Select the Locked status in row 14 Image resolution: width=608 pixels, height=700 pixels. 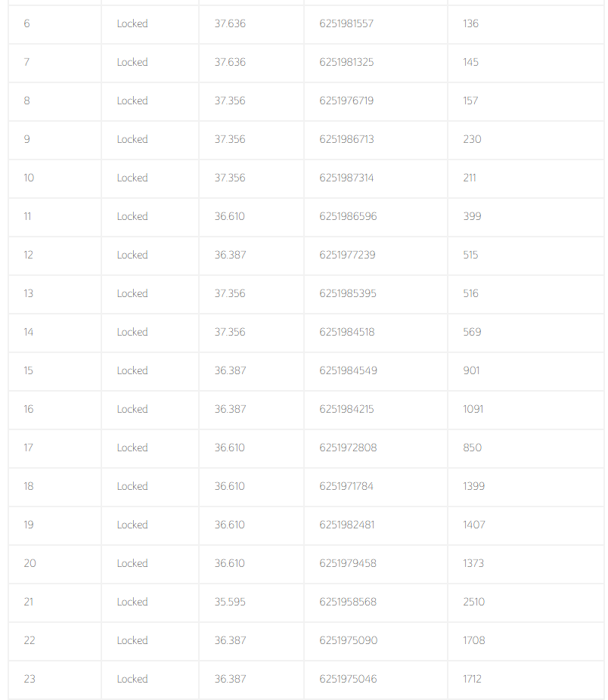pos(132,332)
